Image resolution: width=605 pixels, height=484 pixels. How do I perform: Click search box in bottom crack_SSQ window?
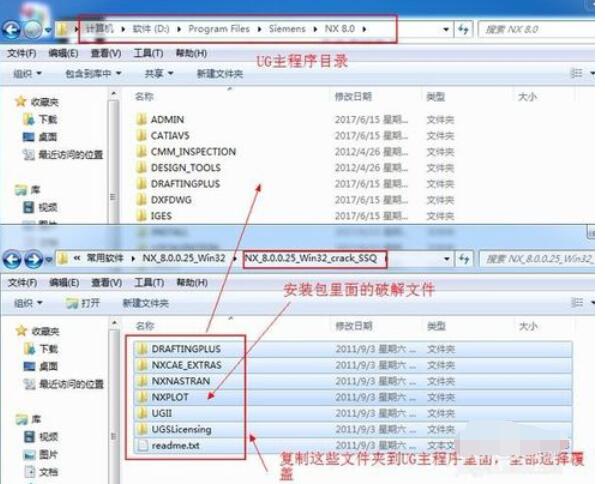pyautogui.click(x=537, y=259)
